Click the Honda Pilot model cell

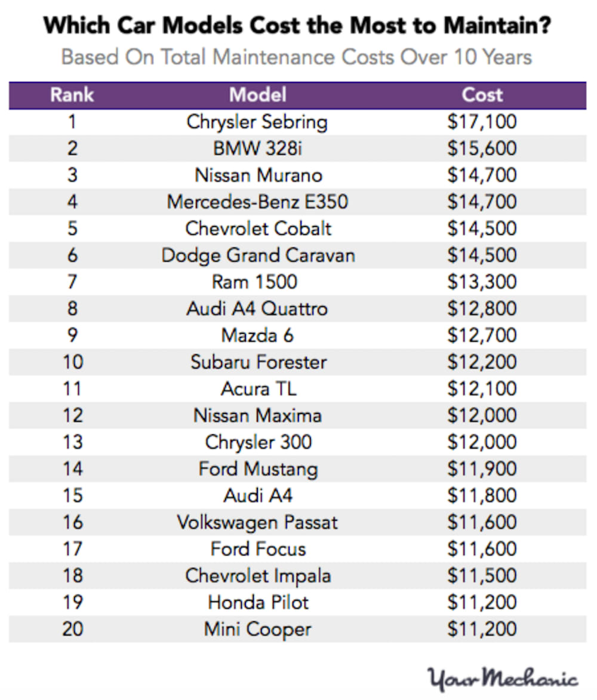259,602
